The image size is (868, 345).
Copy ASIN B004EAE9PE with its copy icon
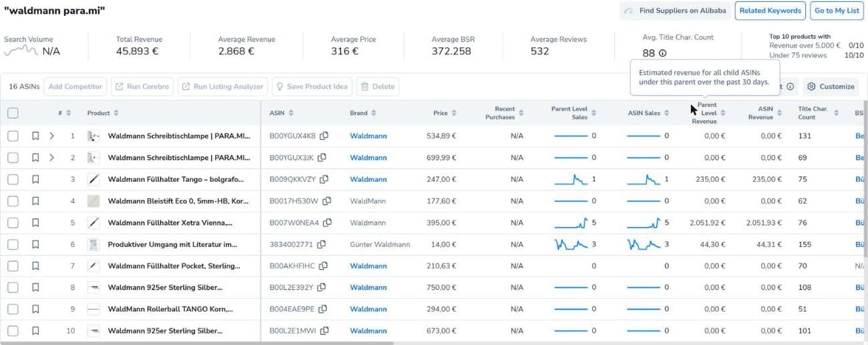322,309
